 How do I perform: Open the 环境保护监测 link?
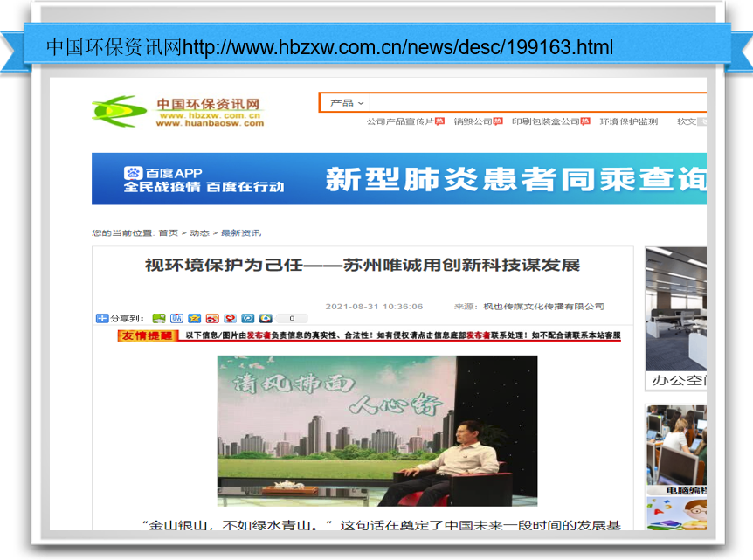pos(627,121)
